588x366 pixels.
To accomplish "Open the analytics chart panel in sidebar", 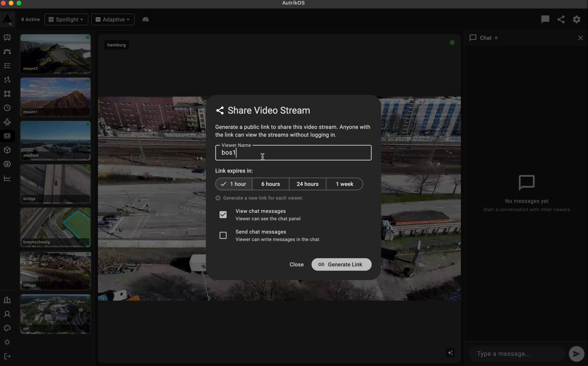I will click(7, 178).
